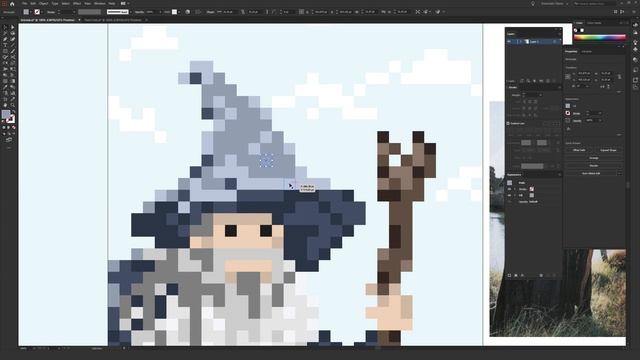The image size is (640, 360).
Task: Toggle constrain width and height proportions link
Action: (x=620, y=77)
